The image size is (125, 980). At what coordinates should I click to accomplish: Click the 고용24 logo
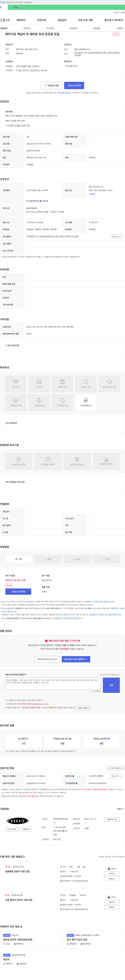[x=5, y=20]
